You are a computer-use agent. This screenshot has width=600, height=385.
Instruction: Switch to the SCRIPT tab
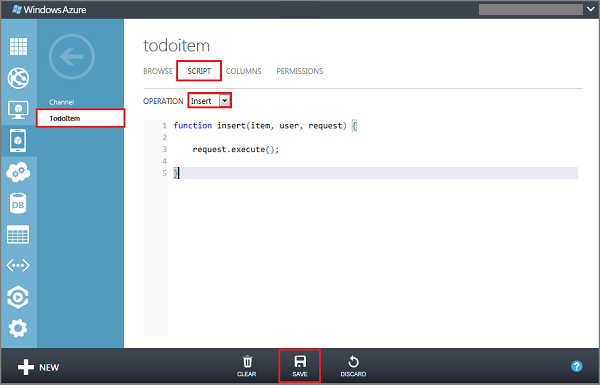tap(199, 71)
